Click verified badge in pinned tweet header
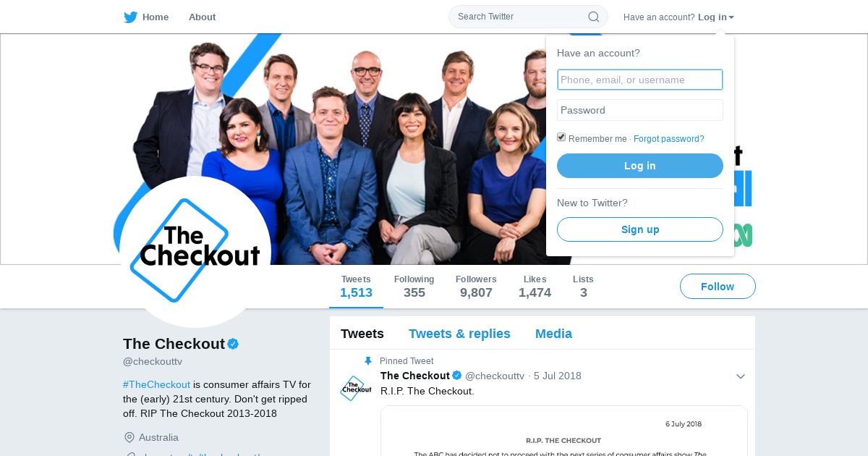This screenshot has width=868, height=456. pos(457,376)
